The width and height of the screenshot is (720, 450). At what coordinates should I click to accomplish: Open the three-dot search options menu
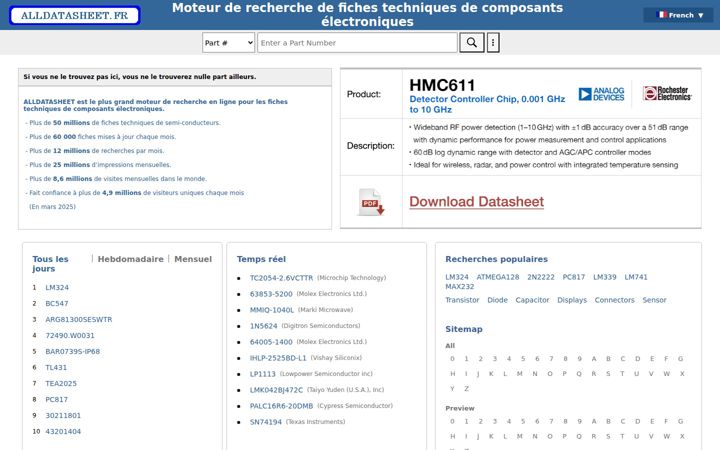click(x=493, y=43)
